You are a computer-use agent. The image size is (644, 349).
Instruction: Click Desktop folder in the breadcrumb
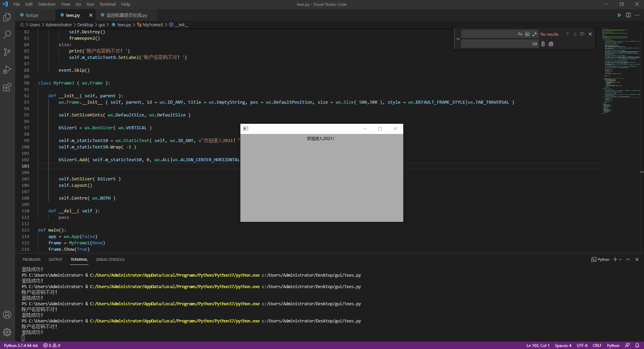click(85, 25)
